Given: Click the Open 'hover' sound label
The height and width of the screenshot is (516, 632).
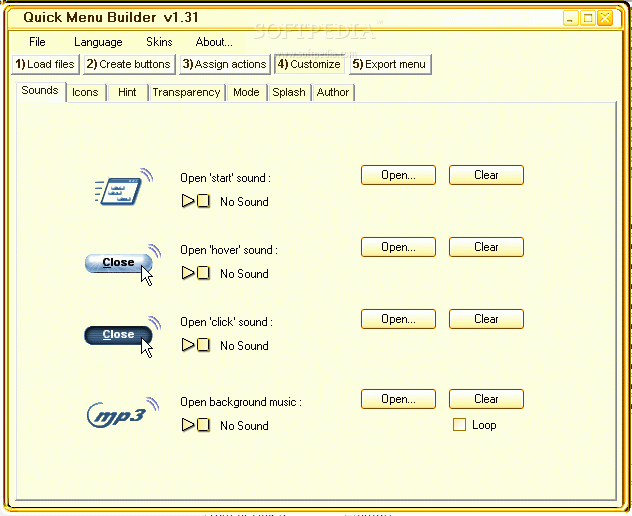Looking at the screenshot, I should (229, 250).
